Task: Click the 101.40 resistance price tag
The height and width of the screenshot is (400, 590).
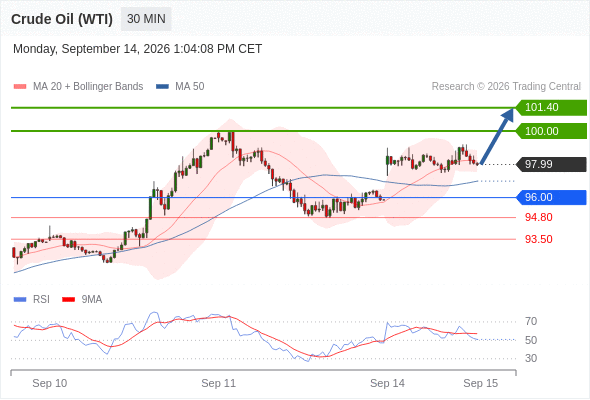Action: click(x=551, y=108)
